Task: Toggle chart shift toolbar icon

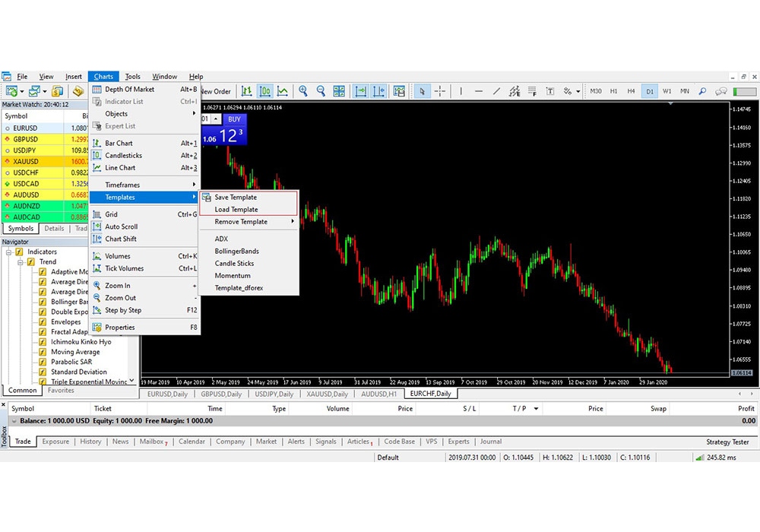Action: (x=378, y=91)
